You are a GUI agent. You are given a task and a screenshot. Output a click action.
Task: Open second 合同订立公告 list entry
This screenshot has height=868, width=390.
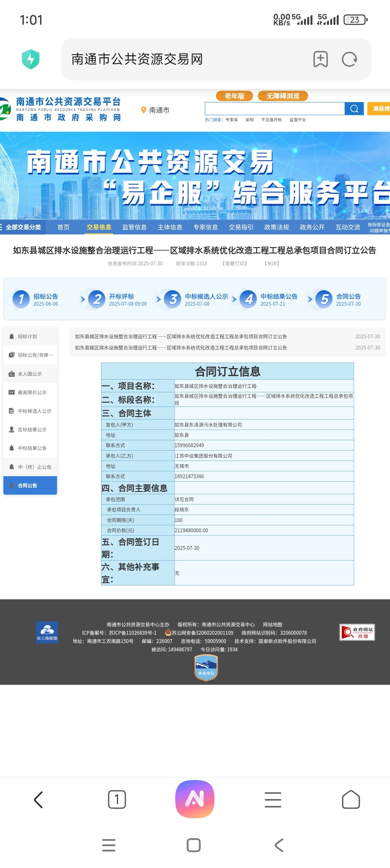pos(181,347)
